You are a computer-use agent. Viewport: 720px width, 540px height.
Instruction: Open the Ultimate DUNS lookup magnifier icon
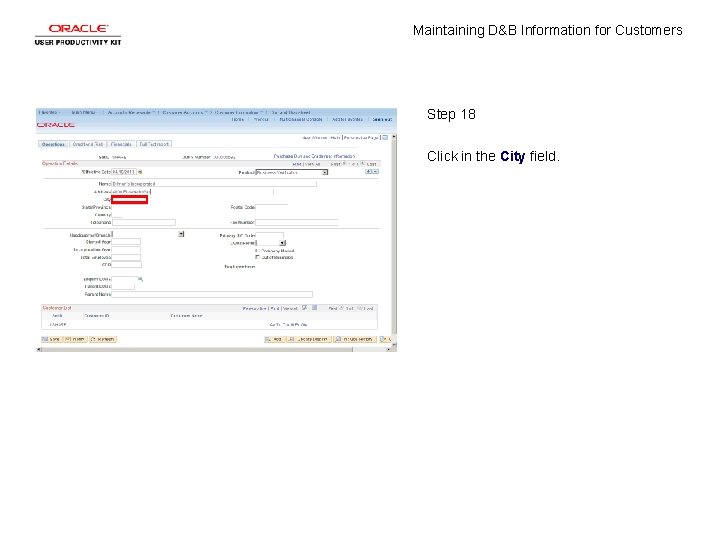[141, 279]
